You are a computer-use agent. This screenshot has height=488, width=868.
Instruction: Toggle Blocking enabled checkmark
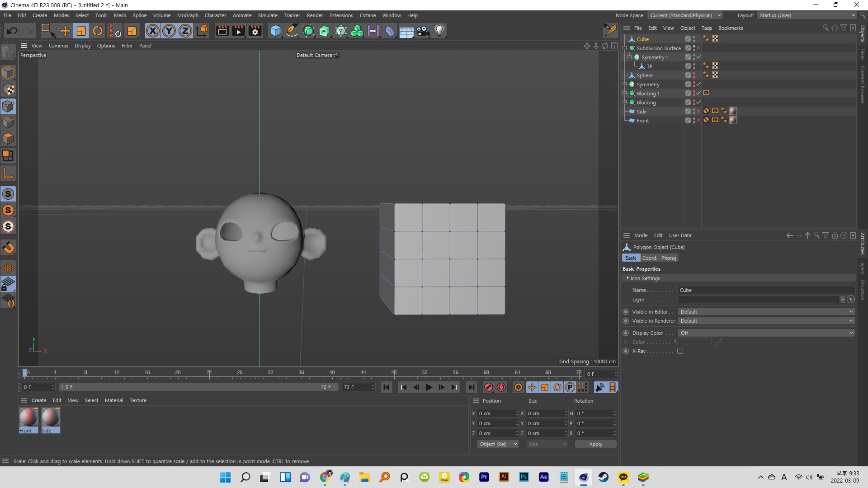tap(699, 103)
